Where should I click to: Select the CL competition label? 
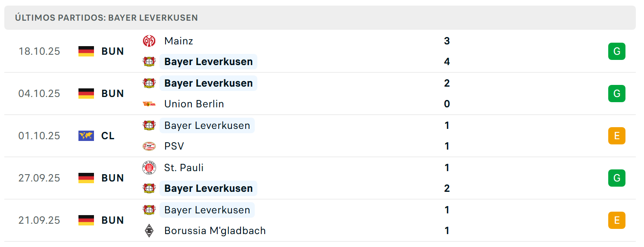(108, 136)
